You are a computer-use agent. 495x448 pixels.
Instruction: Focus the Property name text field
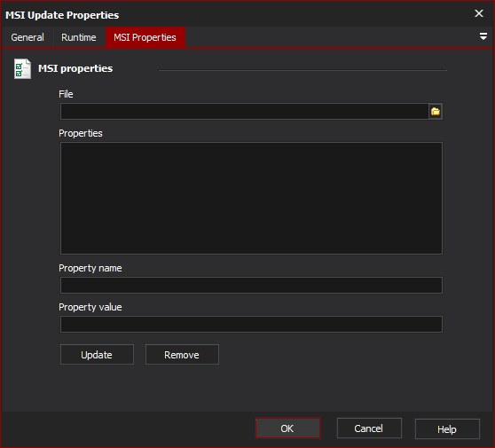coord(251,286)
